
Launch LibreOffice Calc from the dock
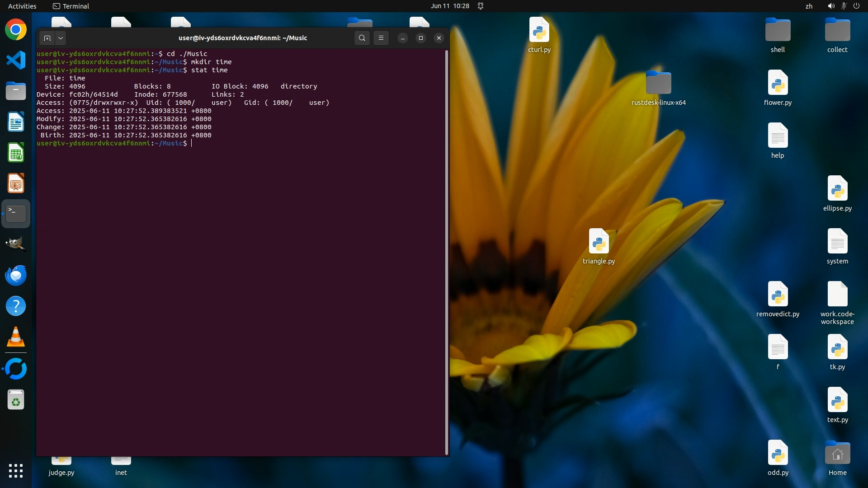click(x=16, y=153)
